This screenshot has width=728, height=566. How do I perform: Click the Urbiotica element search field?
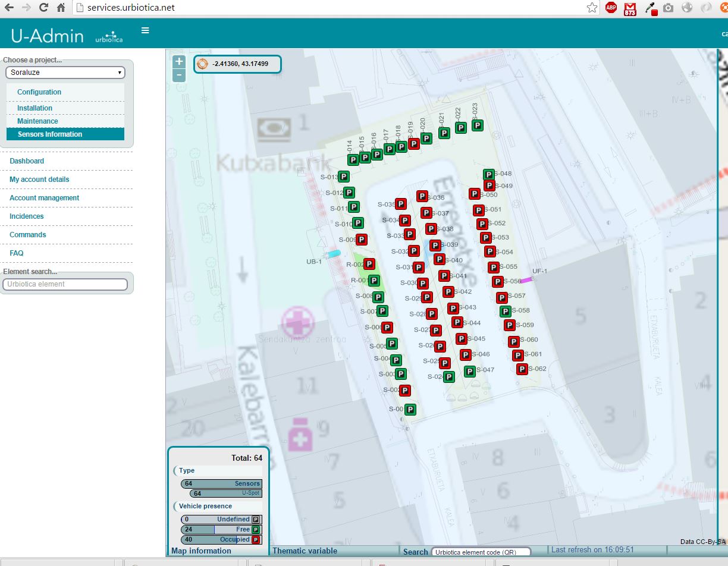[65, 284]
